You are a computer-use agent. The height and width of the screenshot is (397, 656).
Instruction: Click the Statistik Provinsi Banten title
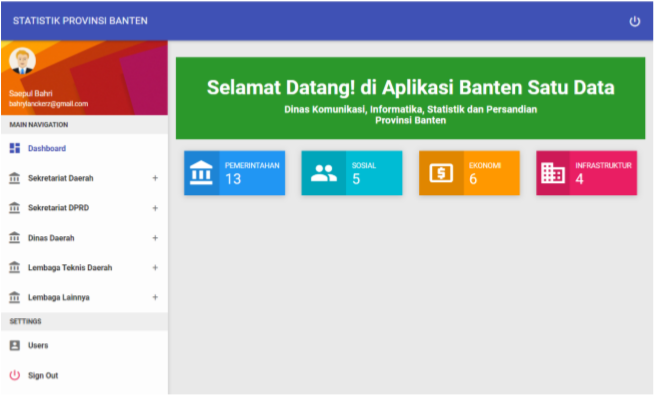coord(80,21)
